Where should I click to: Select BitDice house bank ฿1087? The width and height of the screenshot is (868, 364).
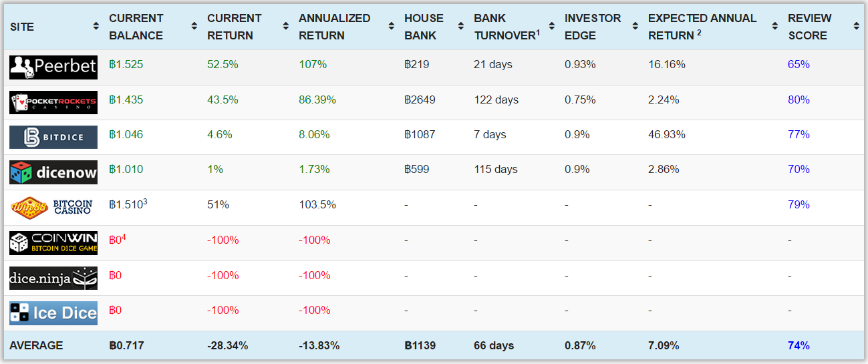[420, 135]
